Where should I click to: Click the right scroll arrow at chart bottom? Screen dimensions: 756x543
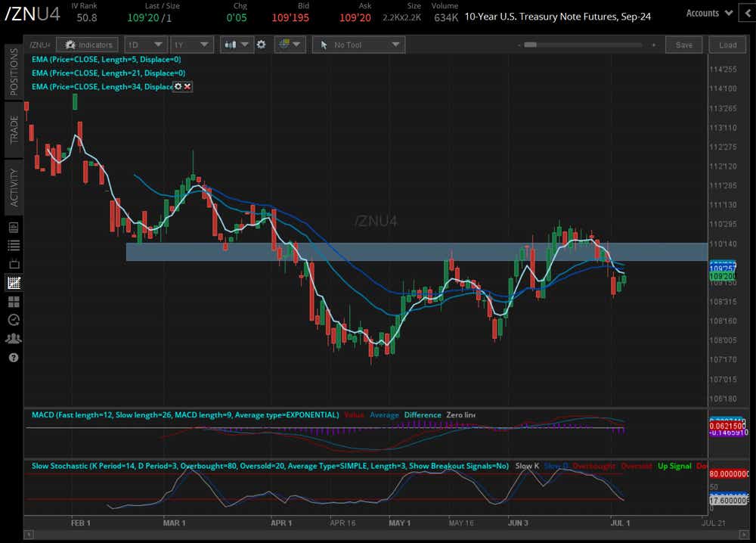point(744,535)
